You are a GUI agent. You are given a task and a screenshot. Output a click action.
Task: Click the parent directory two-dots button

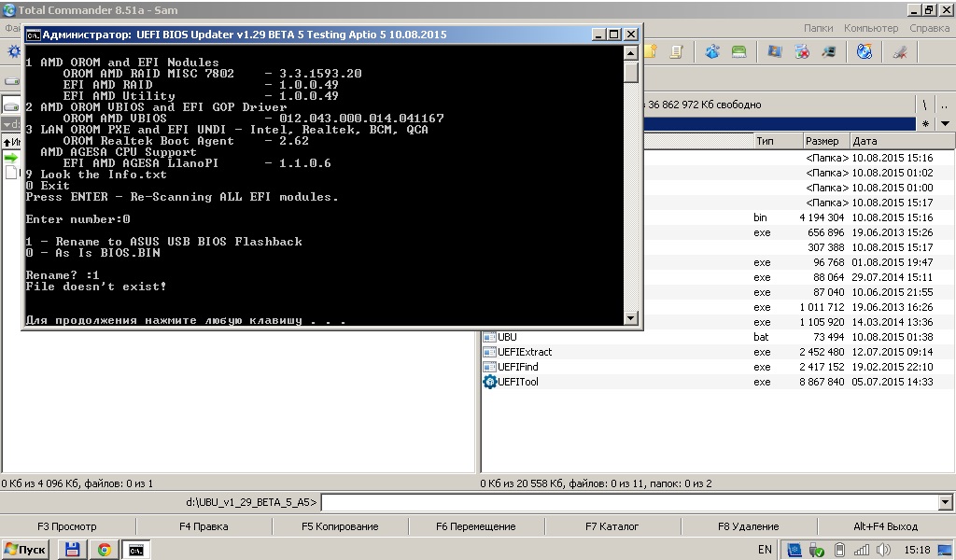point(945,105)
